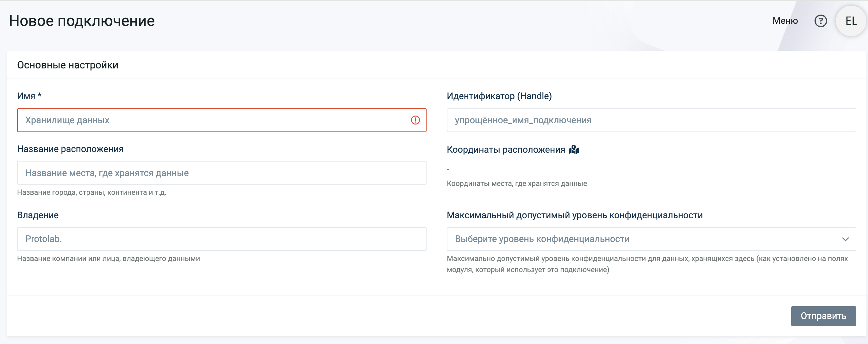Image resolution: width=868 pixels, height=344 pixels.
Task: Focus the Имя input field
Action: (212, 120)
